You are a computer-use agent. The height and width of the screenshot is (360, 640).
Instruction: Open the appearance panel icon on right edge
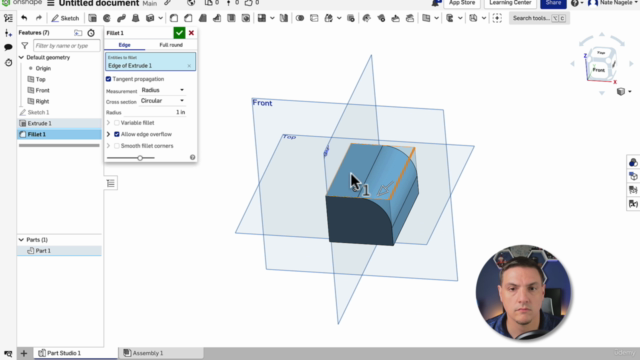633,162
